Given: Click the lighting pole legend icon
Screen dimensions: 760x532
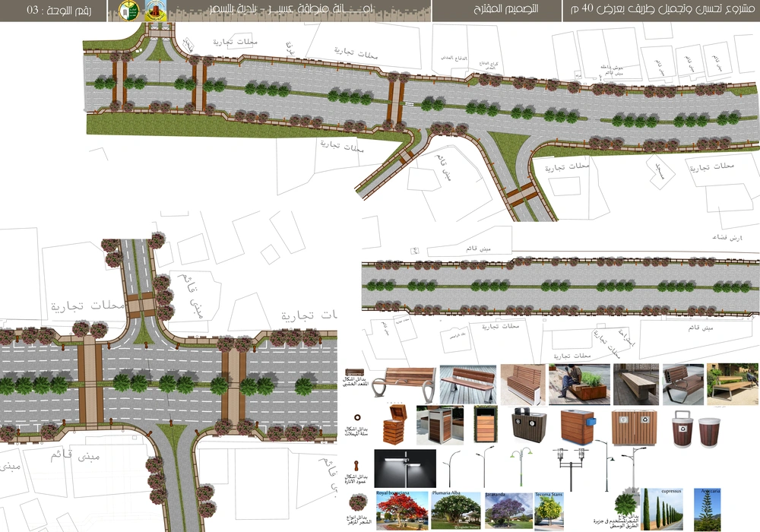Looking at the screenshot, I should [x=354, y=467].
